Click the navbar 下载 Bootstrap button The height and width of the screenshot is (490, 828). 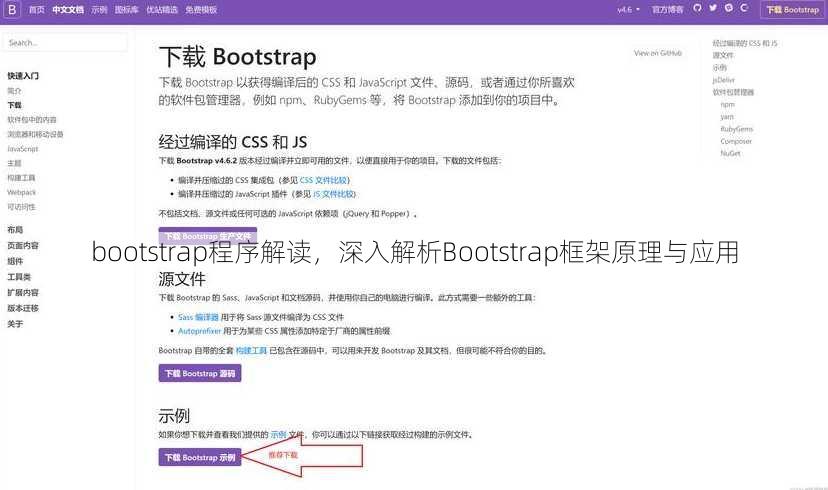coord(793,10)
